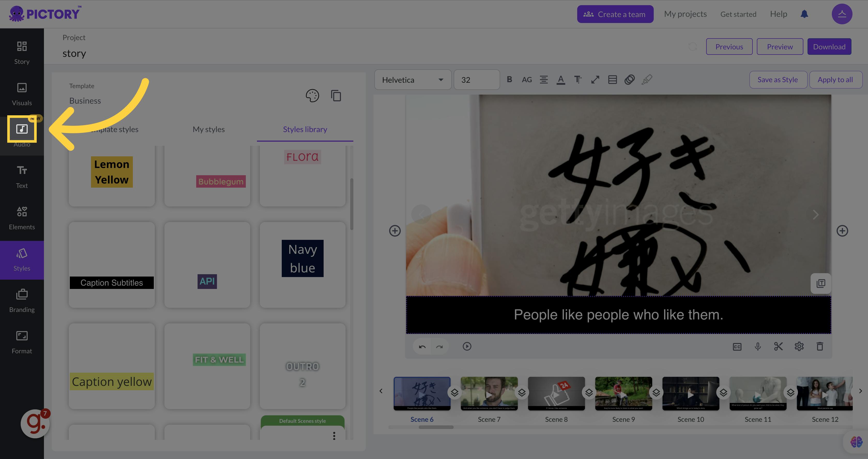This screenshot has width=868, height=459.
Task: Open Get started in header
Action: click(x=738, y=14)
